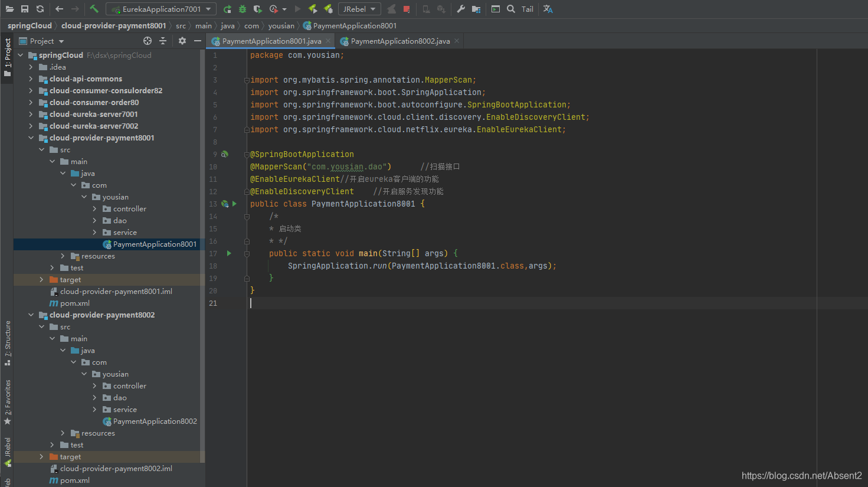Open the Project Structure folder icon

(476, 9)
